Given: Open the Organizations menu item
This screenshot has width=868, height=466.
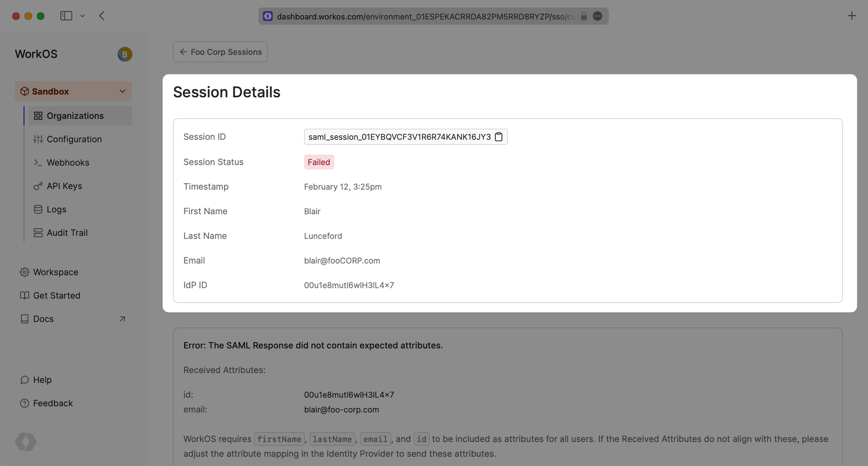Looking at the screenshot, I should [75, 116].
